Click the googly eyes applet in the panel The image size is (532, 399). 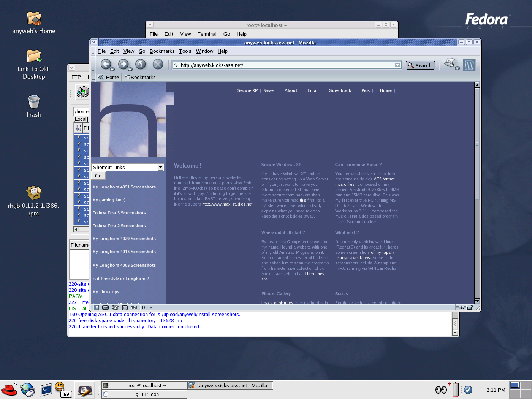pos(441,389)
